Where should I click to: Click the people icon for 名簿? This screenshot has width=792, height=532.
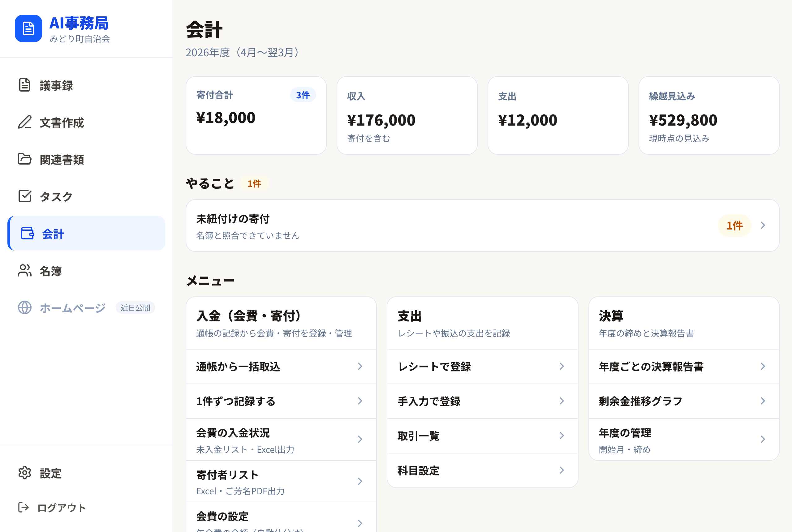coord(25,270)
